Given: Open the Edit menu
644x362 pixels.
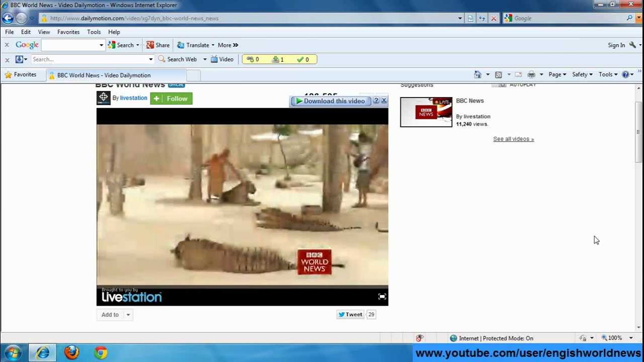Looking at the screenshot, I should click(x=26, y=32).
